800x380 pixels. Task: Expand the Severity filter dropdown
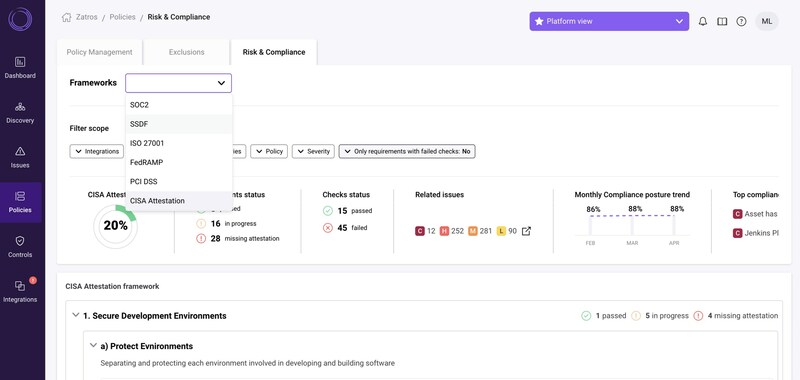pos(313,151)
